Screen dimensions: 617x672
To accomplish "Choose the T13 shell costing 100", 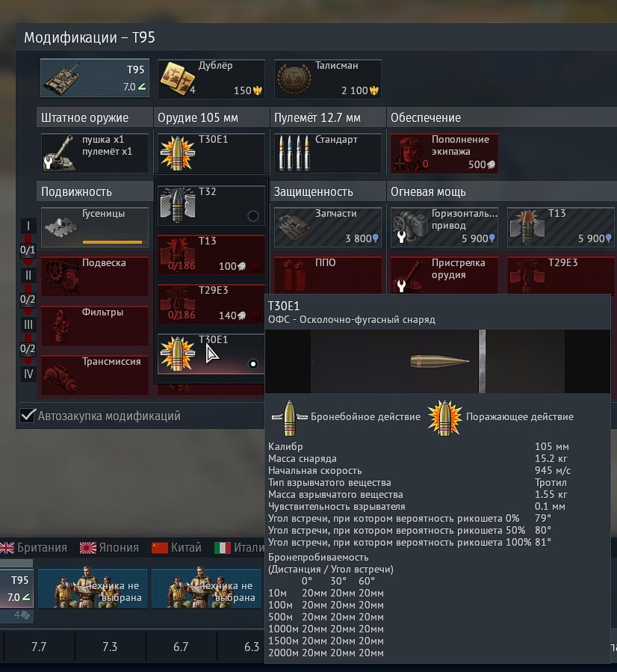I will (211, 255).
